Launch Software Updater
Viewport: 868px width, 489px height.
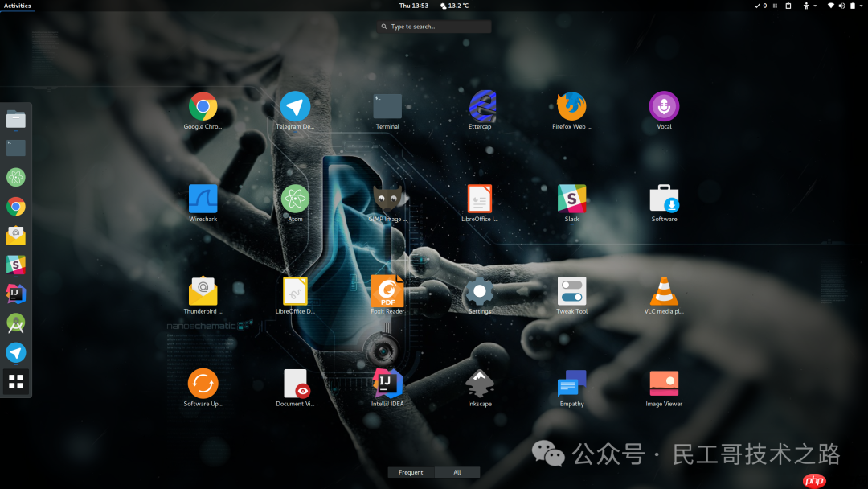click(x=203, y=383)
